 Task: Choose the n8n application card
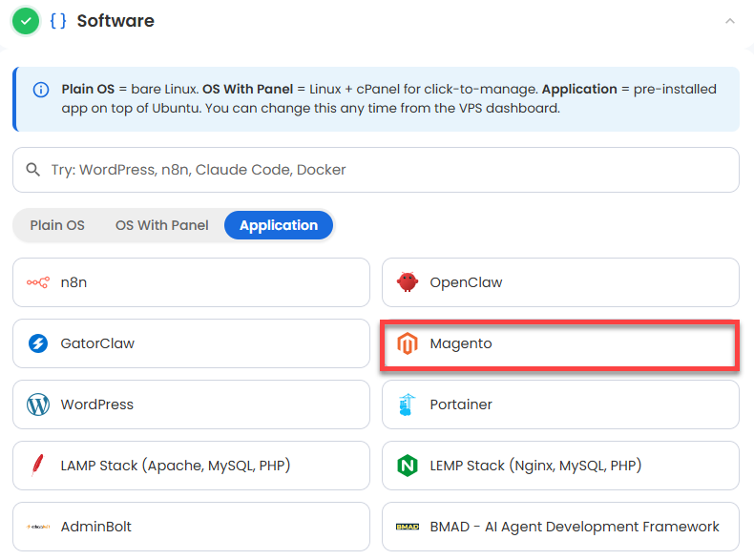point(192,282)
